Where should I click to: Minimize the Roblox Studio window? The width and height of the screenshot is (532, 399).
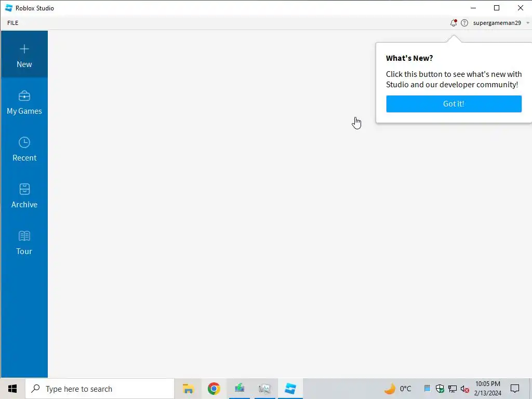pos(473,8)
